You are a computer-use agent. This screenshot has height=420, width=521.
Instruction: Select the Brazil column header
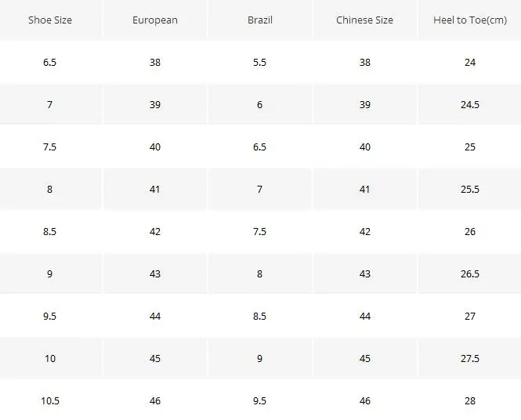(260, 20)
